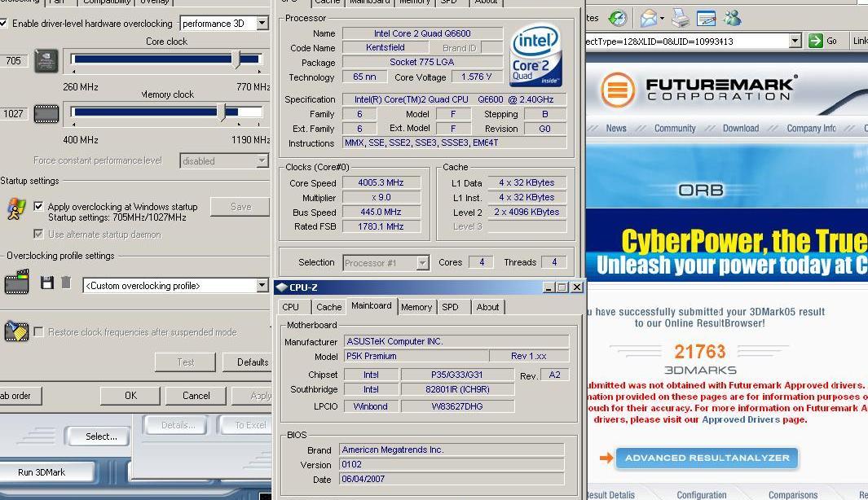Click the restore clock frequencies icon

click(x=16, y=331)
